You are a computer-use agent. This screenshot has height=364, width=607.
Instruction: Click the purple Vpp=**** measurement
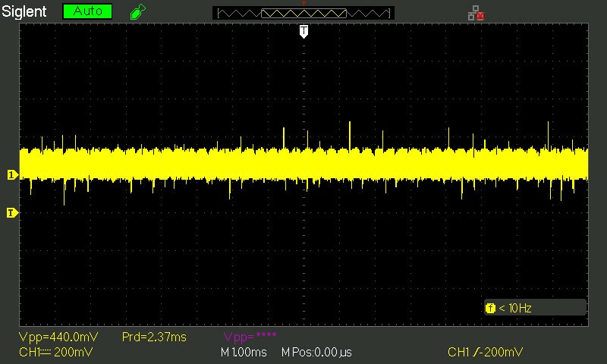click(x=250, y=337)
